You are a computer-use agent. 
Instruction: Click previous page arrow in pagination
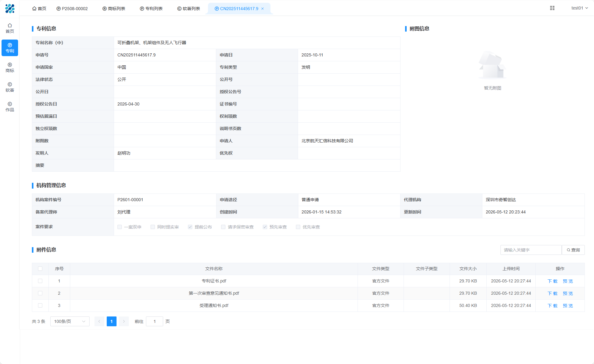[99, 321]
